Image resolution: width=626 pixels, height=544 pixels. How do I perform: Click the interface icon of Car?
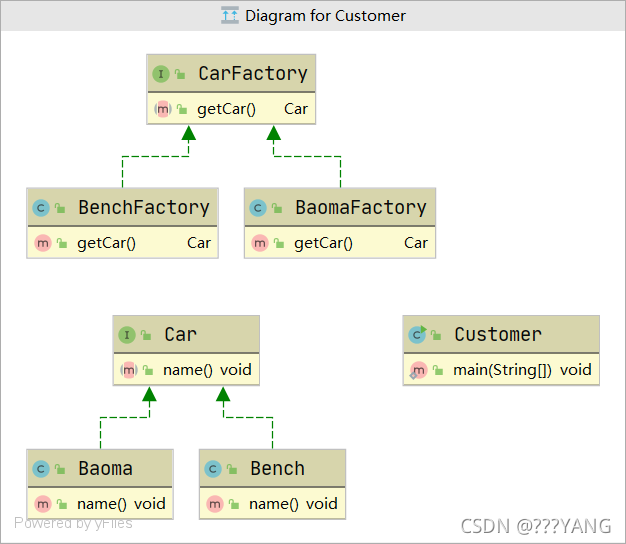127,335
